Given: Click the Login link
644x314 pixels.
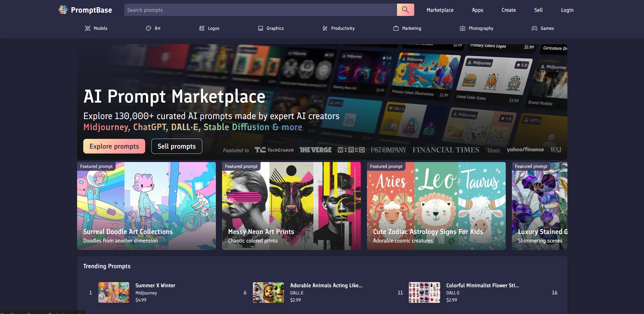Looking at the screenshot, I should point(567,10).
